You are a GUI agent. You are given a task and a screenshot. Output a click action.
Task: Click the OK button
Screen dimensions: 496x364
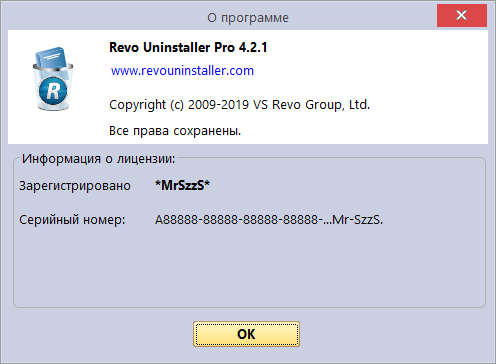pyautogui.click(x=246, y=334)
